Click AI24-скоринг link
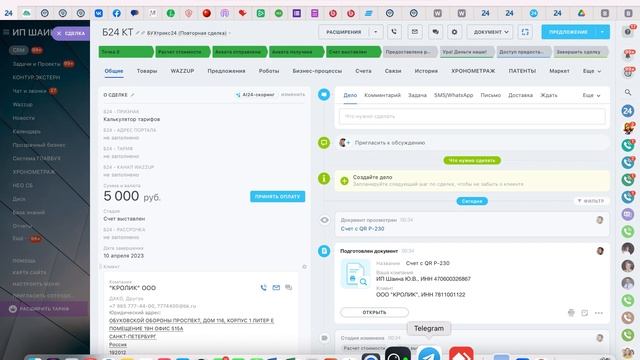640x360 pixels. coord(255,95)
